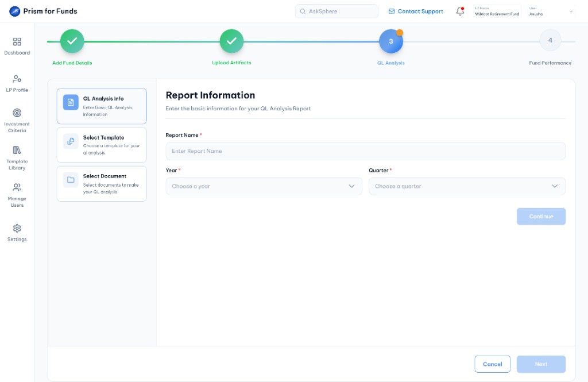Open the user account dropdown chevron
Image resolution: width=588 pixels, height=382 pixels.
571,11
